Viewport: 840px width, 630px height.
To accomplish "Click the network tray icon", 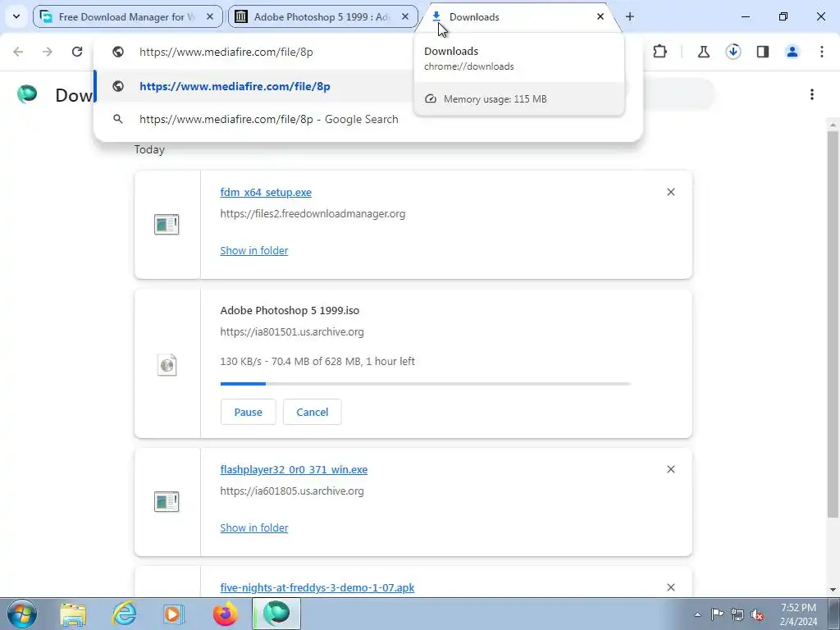I will (737, 614).
